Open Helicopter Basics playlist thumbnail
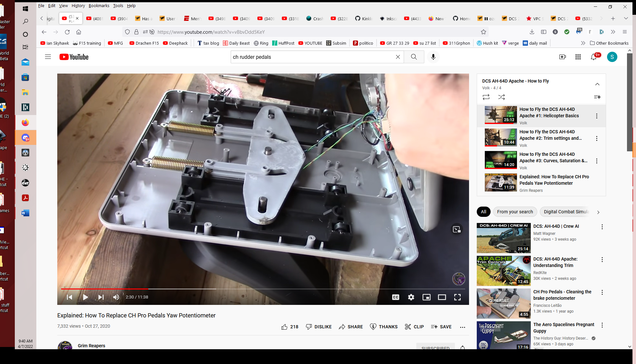Image resolution: width=636 pixels, height=364 pixels. (x=501, y=115)
